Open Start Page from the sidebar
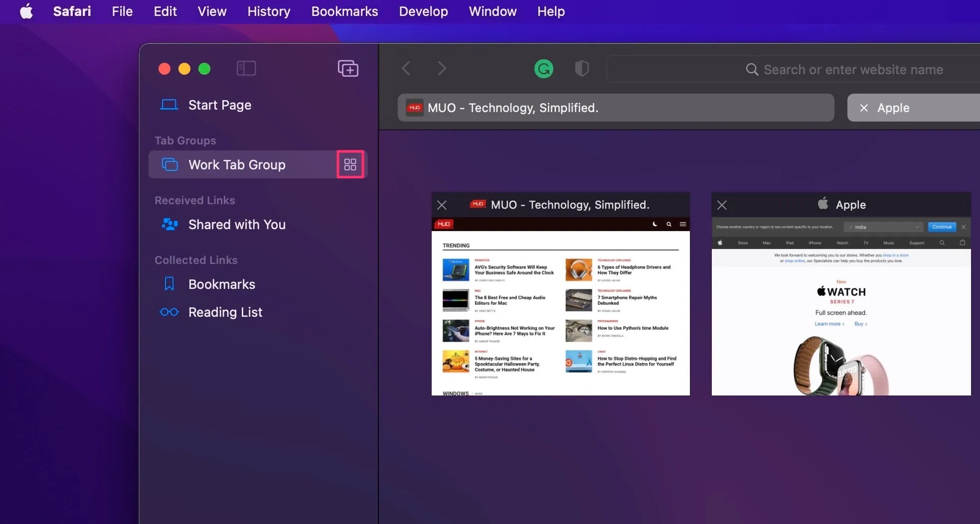Image resolution: width=980 pixels, height=524 pixels. pos(219,105)
